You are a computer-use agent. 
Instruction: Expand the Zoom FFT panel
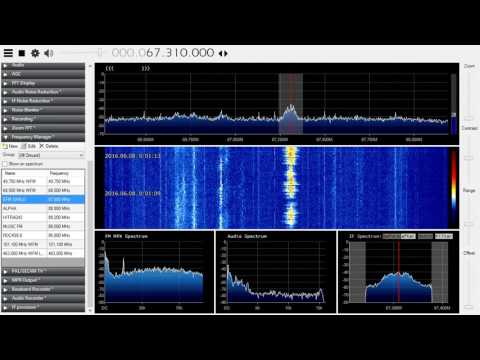[43, 128]
